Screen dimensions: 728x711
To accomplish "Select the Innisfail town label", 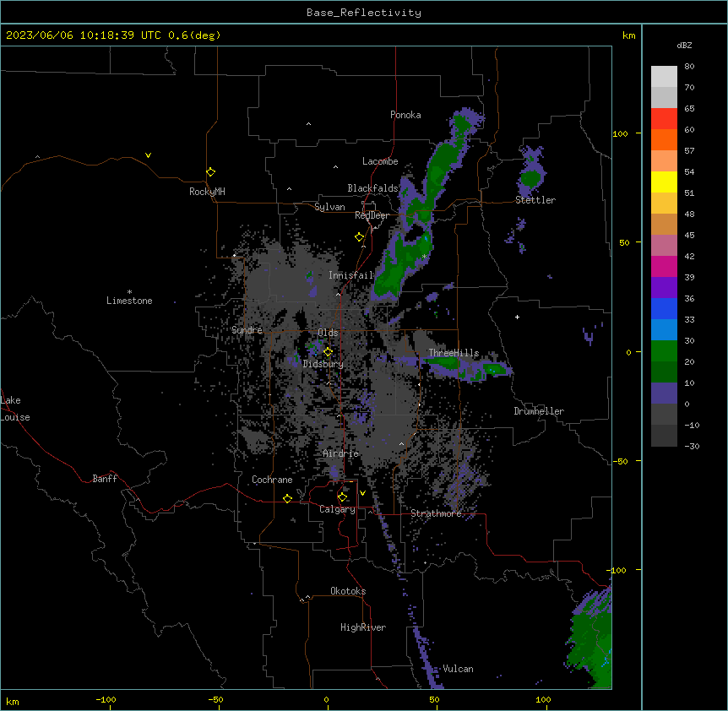I will 351,275.
